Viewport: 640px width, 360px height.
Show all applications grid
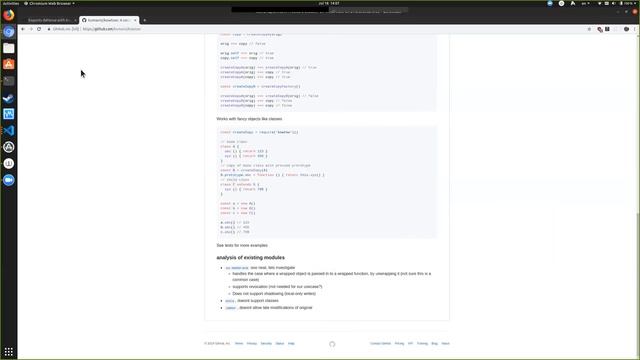(x=9, y=351)
